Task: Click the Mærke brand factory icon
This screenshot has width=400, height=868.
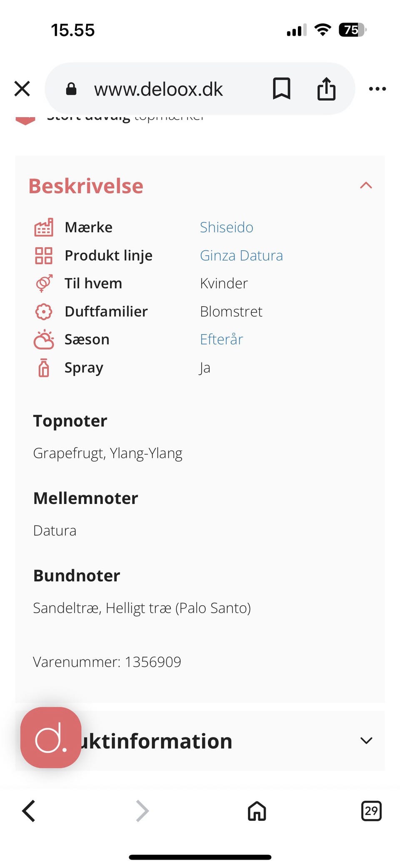Action: click(x=43, y=227)
